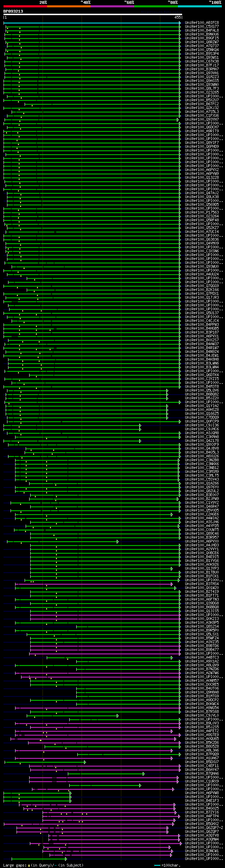This screenshot has height=868, width=225.
Task: Click the red ~20% legend color bar
Action: (25, 6)
